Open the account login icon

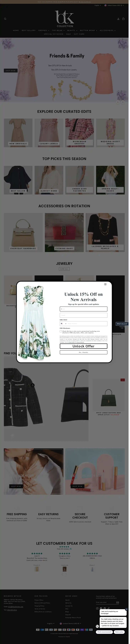(x=118, y=19)
